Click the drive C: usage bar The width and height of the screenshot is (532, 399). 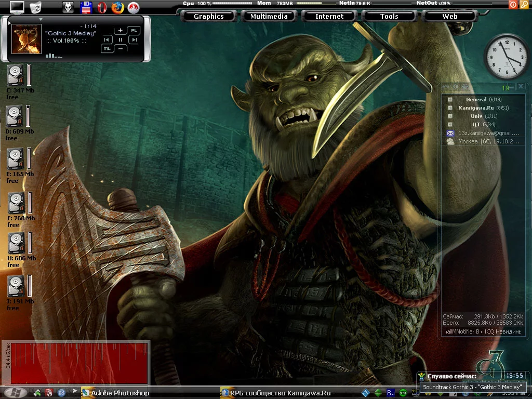coord(29,75)
